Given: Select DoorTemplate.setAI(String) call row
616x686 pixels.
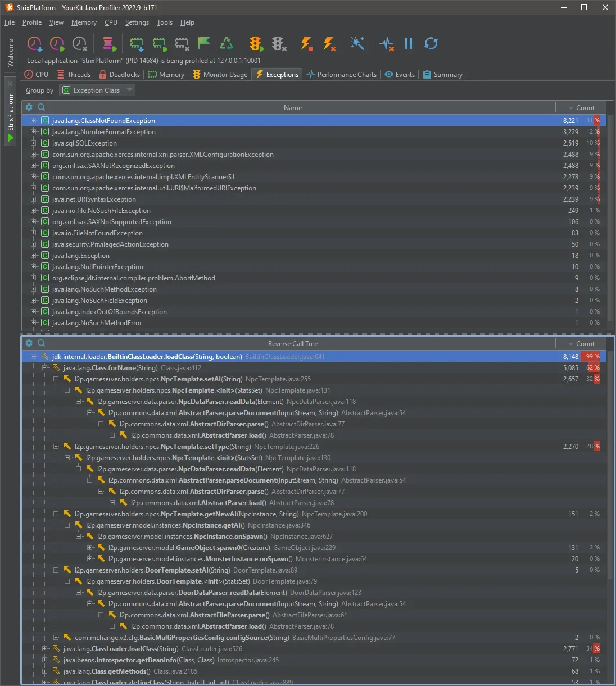Looking at the screenshot, I should [314, 570].
